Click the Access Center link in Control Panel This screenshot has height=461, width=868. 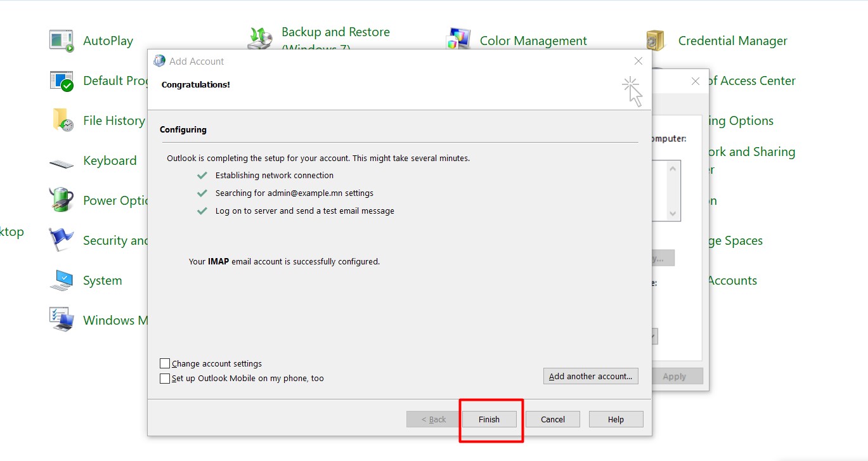752,81
